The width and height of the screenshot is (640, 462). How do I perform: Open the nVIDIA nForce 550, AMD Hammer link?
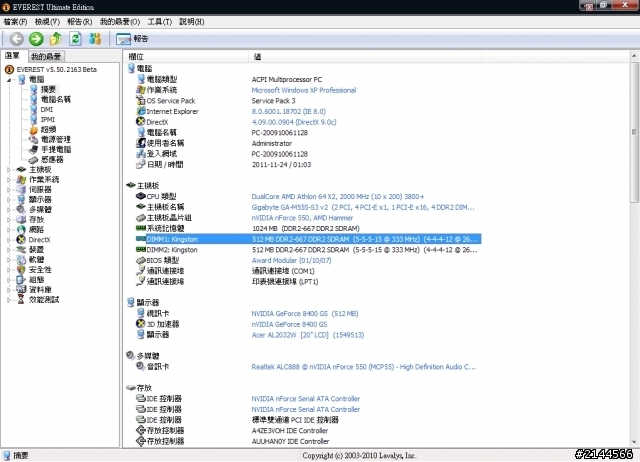coord(302,218)
